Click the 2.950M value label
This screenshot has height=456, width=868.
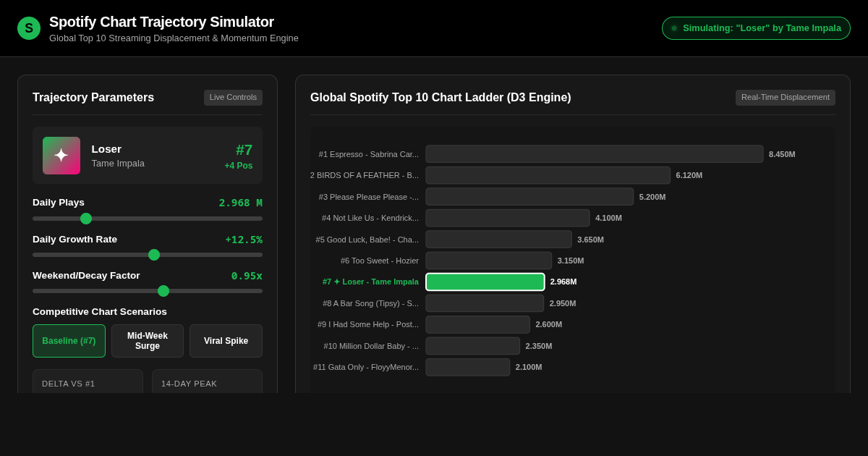pos(563,303)
